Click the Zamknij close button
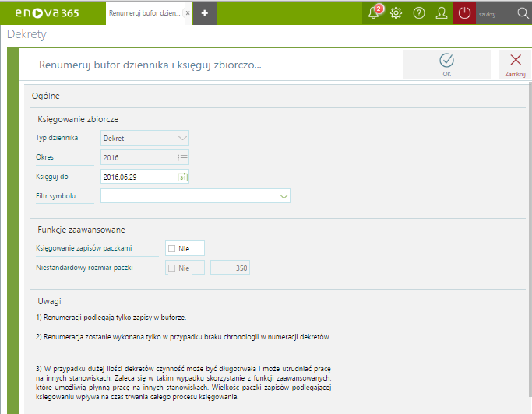This screenshot has width=532, height=414. tap(516, 65)
